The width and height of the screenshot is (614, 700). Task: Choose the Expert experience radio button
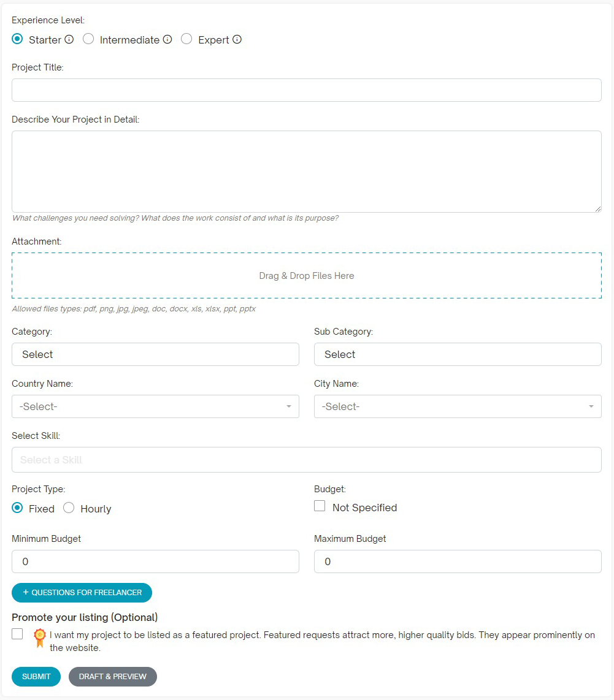[186, 39]
